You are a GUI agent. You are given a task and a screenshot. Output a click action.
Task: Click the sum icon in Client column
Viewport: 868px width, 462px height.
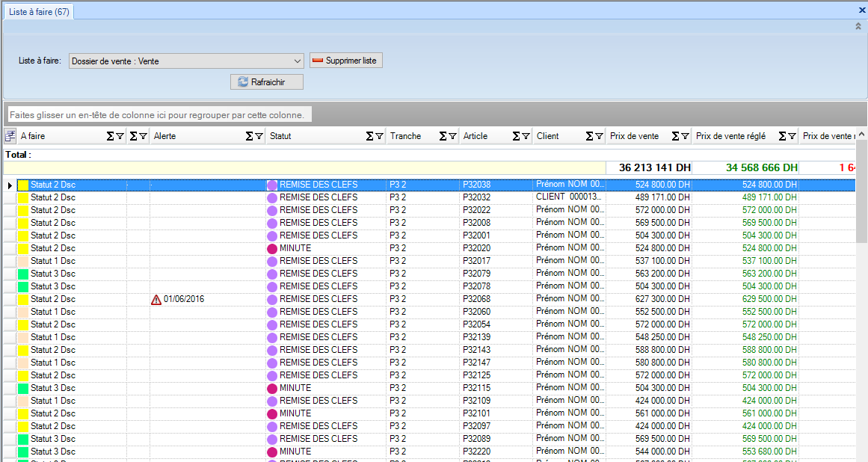589,136
